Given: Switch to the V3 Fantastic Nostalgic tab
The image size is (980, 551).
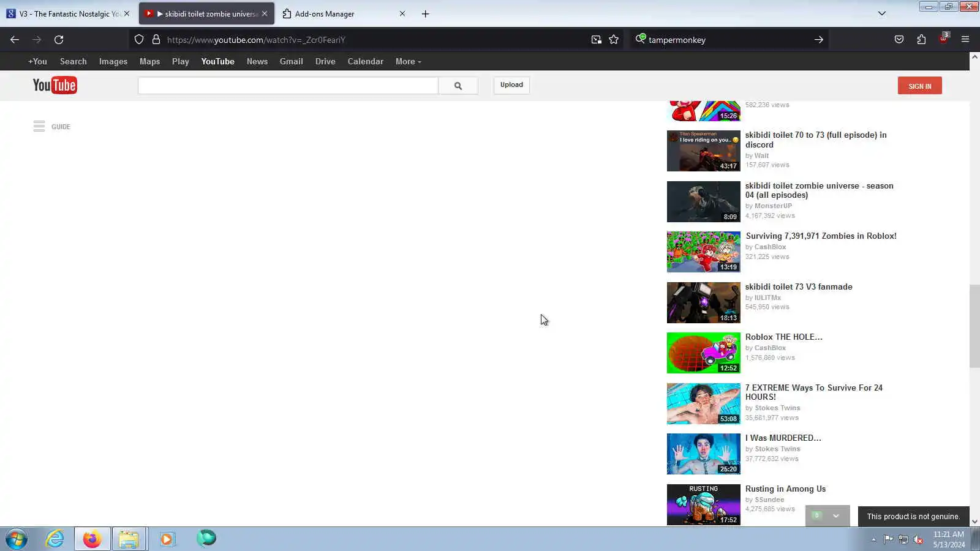Looking at the screenshot, I should pos(68,13).
